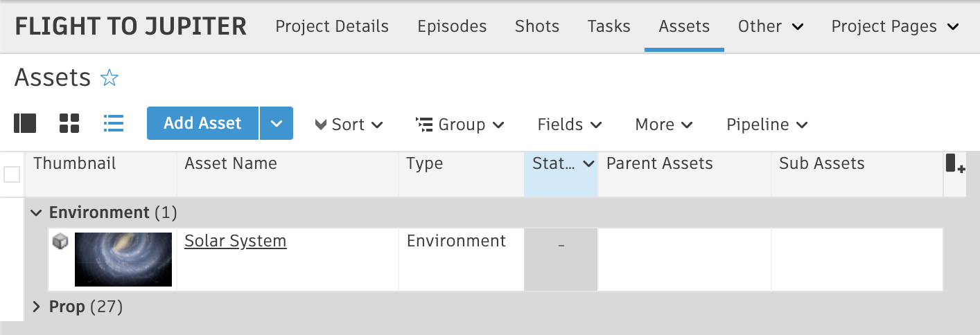The image size is (980, 335).
Task: Open the Project Pages menu
Action: (894, 26)
